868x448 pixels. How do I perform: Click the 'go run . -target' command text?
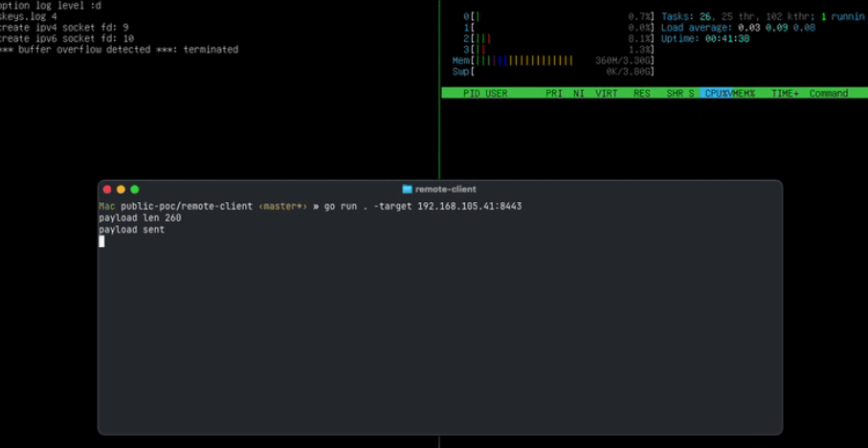(x=368, y=206)
